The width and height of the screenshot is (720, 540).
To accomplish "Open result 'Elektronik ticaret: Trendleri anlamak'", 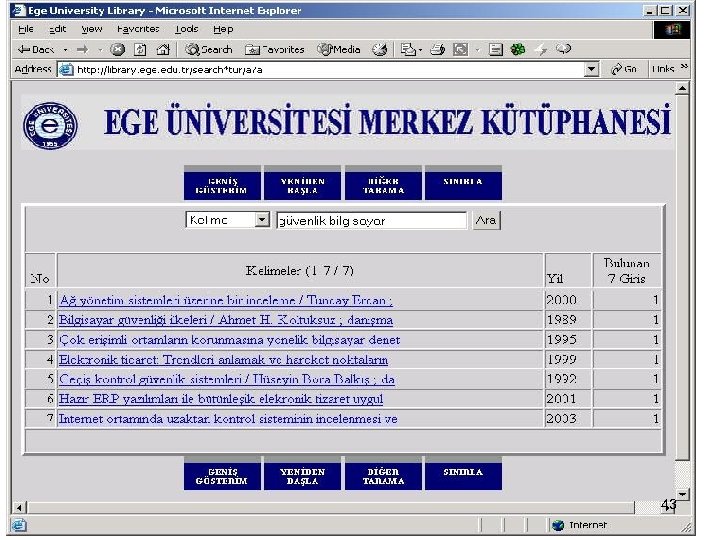I will tap(223, 360).
